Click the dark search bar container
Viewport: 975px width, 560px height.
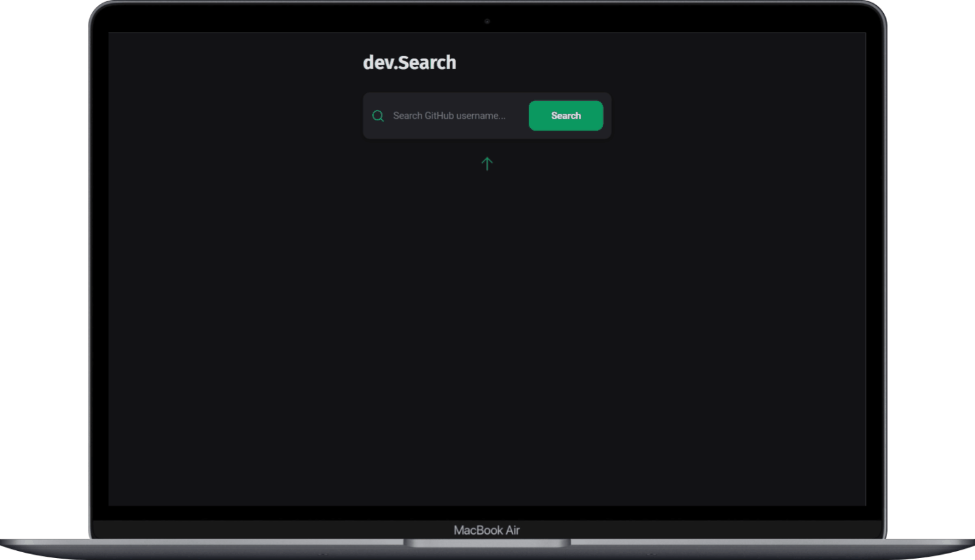pyautogui.click(x=487, y=115)
